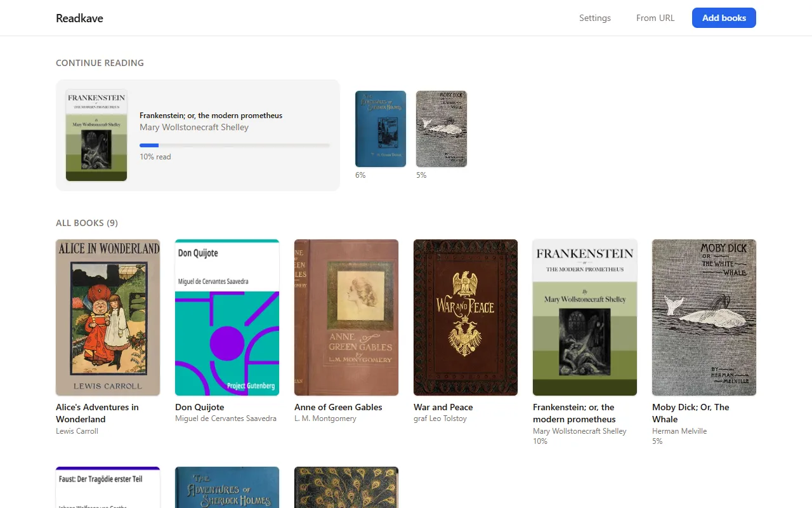Open Moby Dick cover in All Books grid
This screenshot has width=812, height=508.
[704, 317]
